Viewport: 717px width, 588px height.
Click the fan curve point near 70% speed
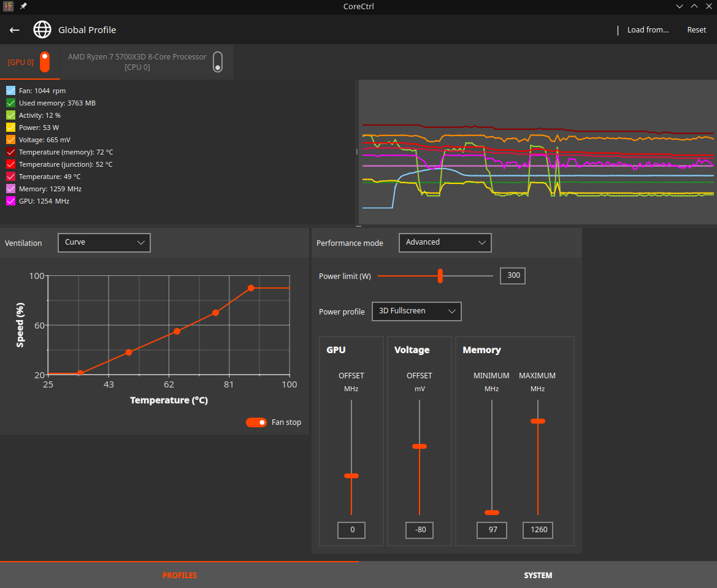point(215,313)
